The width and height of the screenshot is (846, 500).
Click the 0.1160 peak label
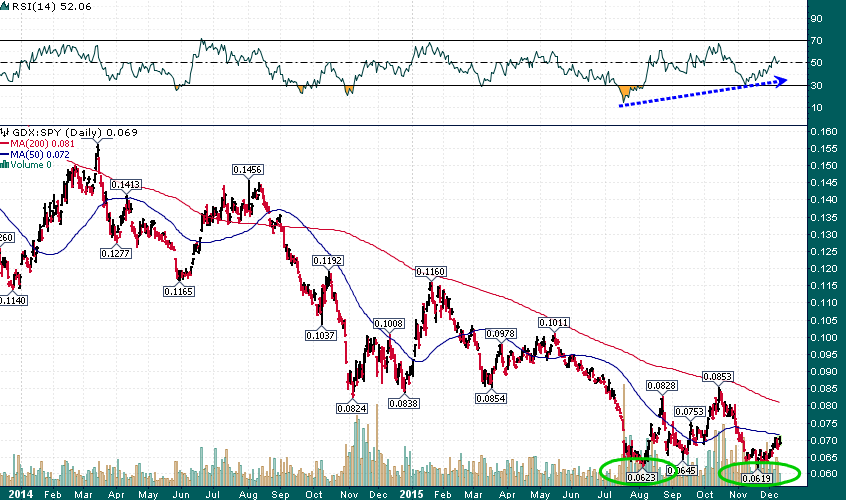[x=431, y=272]
